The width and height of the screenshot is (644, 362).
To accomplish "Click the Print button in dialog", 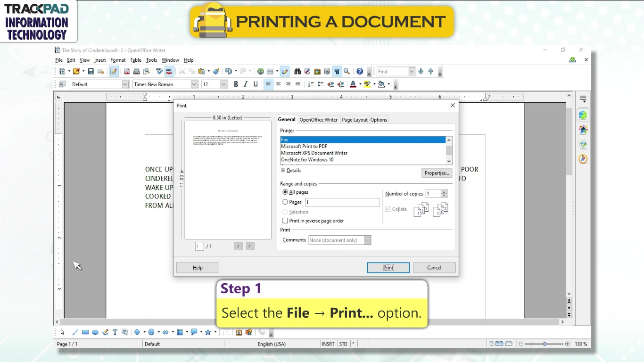I will click(388, 268).
